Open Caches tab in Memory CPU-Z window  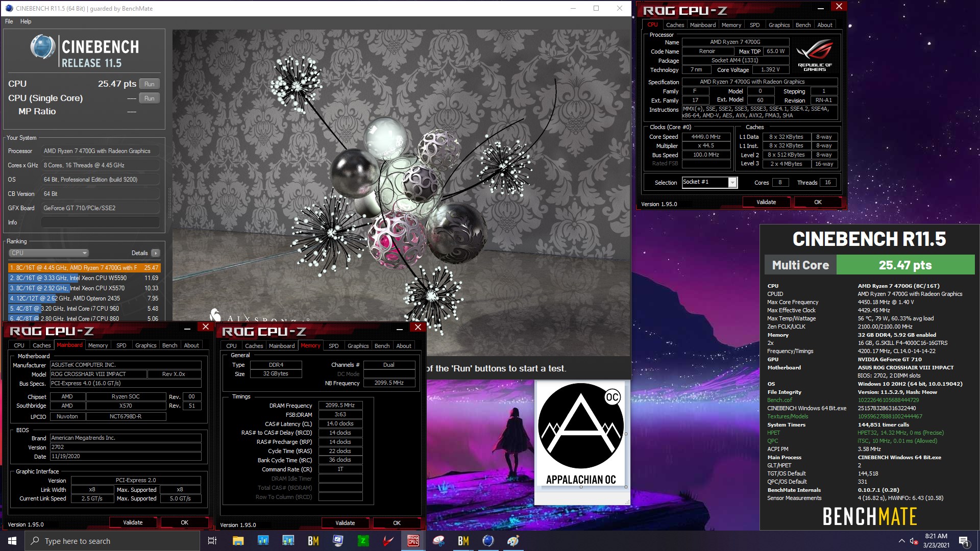[x=254, y=346]
